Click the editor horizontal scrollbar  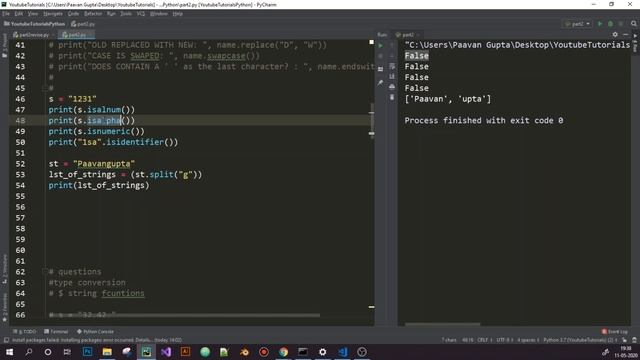click(x=184, y=315)
